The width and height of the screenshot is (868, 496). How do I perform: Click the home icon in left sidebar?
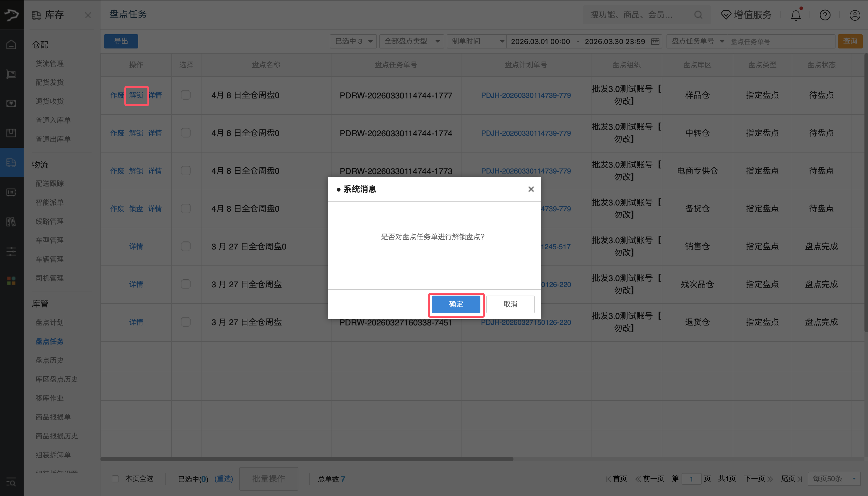click(11, 45)
